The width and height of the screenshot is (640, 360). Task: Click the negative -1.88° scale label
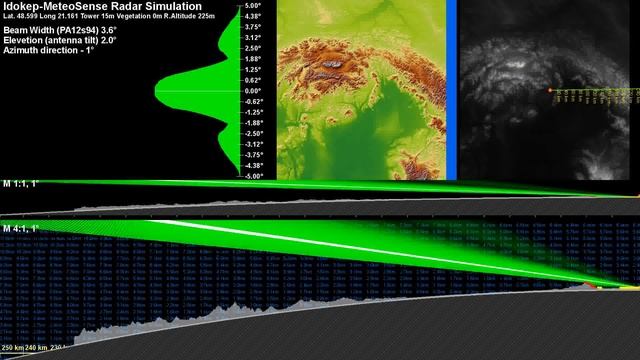coord(254,123)
